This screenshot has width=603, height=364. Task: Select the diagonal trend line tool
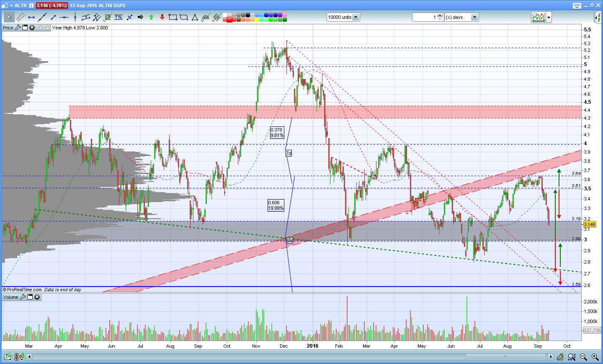coord(42,17)
